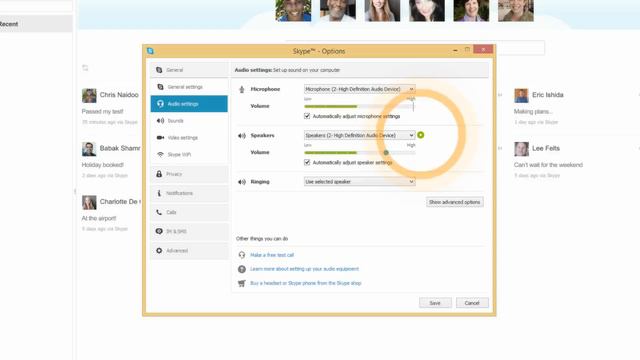Click the small icon above Chris Naidoo's entry
640x360 pixels.
[85, 68]
